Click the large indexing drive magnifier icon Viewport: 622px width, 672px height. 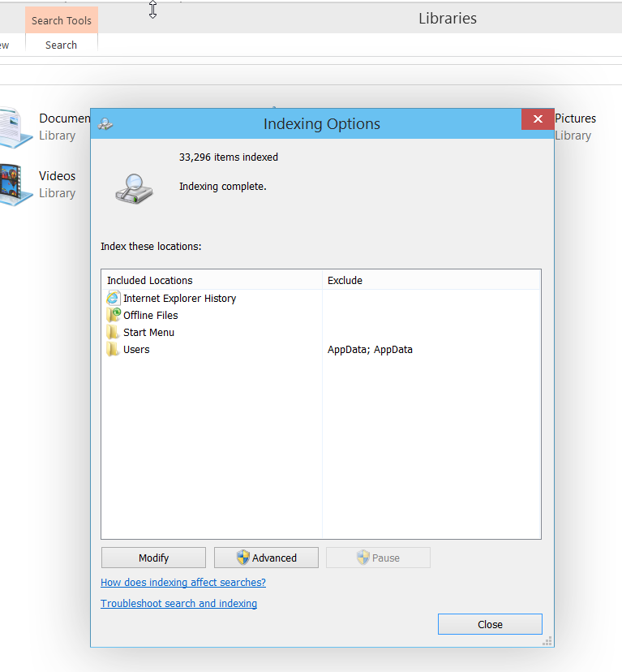point(134,188)
